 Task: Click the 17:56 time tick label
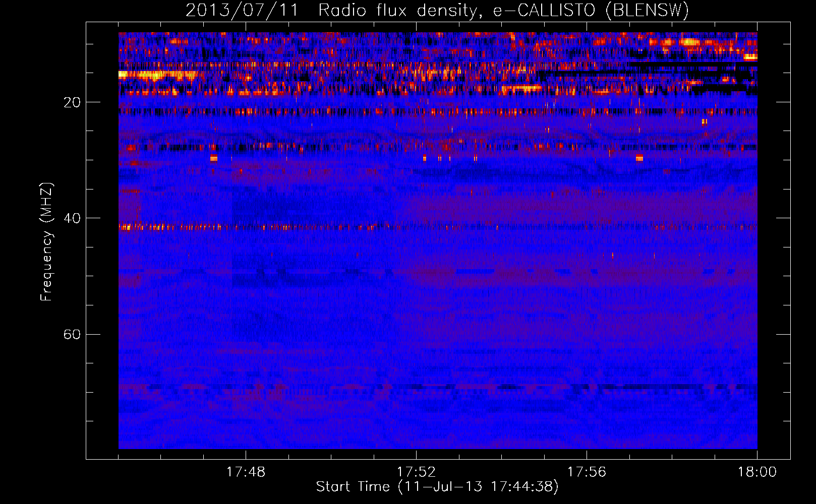click(x=587, y=472)
